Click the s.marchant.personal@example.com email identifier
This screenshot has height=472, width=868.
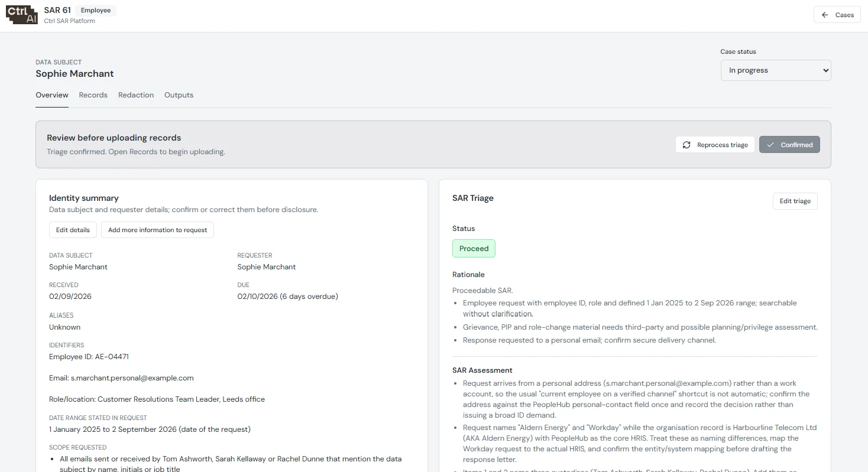[x=121, y=378]
